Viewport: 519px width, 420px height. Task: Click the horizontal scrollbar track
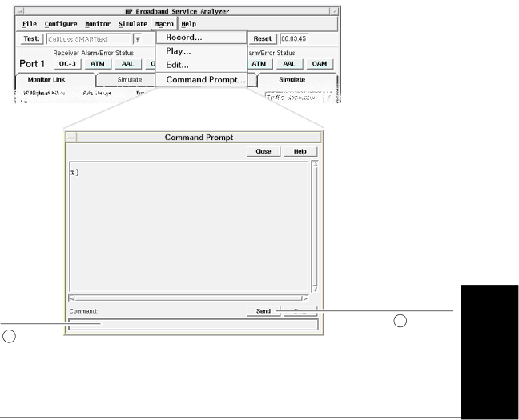point(189,298)
